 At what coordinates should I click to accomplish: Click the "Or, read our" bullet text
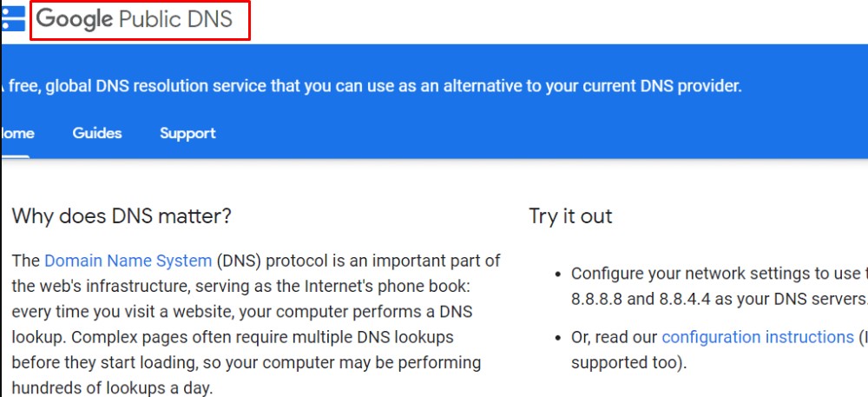point(614,337)
